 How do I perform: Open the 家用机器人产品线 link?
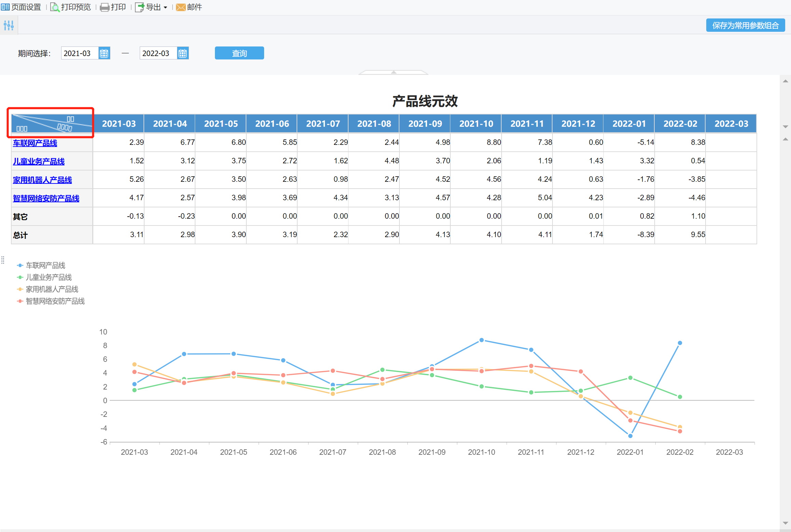pos(42,180)
